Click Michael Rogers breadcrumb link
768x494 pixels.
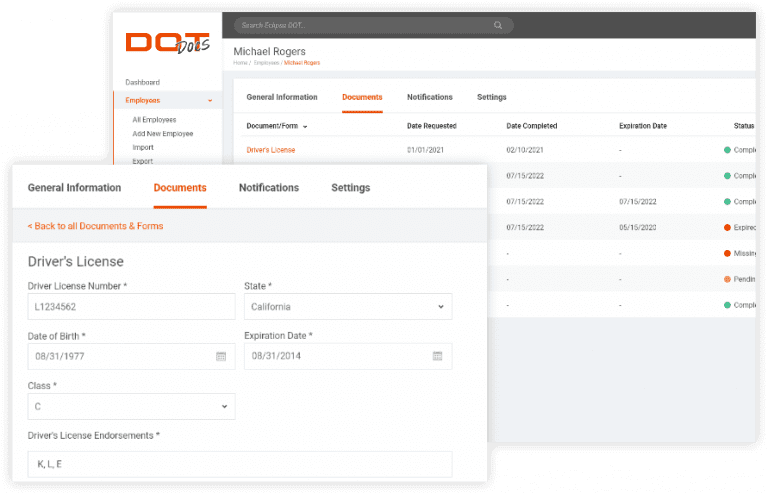pos(302,63)
